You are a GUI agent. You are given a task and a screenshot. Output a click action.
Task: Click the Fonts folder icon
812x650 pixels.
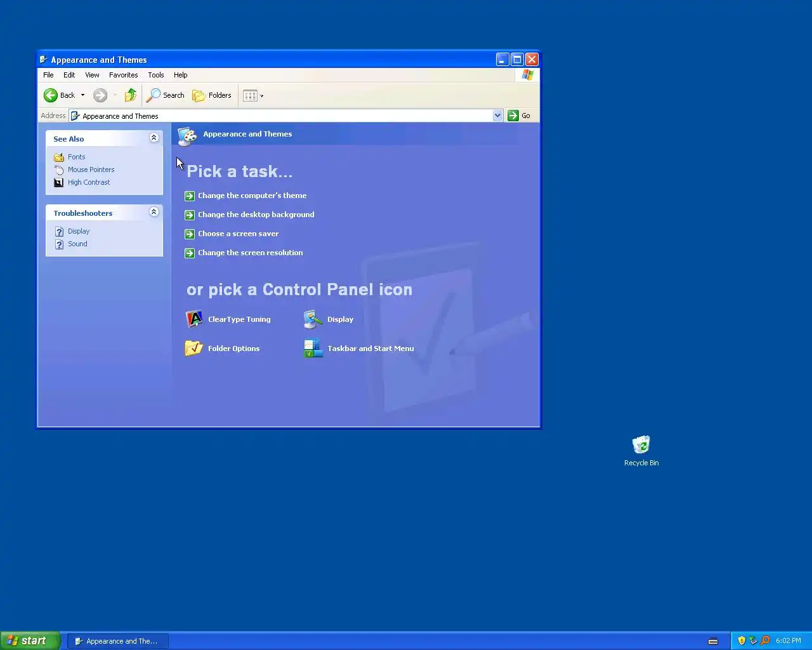[59, 157]
